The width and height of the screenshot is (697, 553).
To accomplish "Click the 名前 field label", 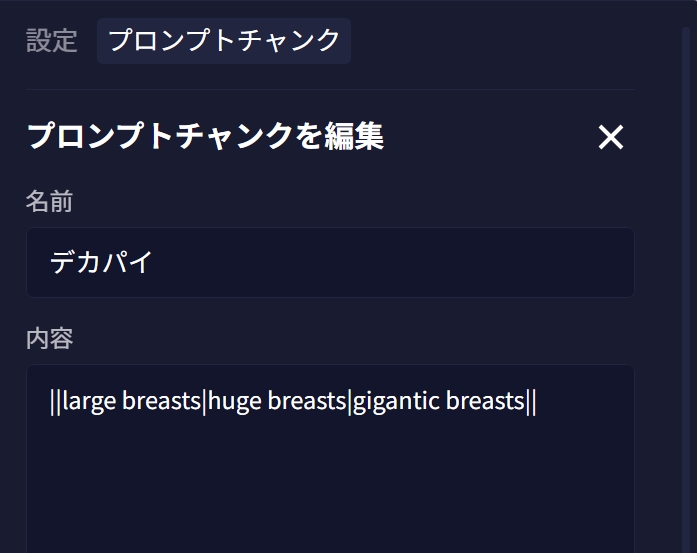I will (49, 202).
